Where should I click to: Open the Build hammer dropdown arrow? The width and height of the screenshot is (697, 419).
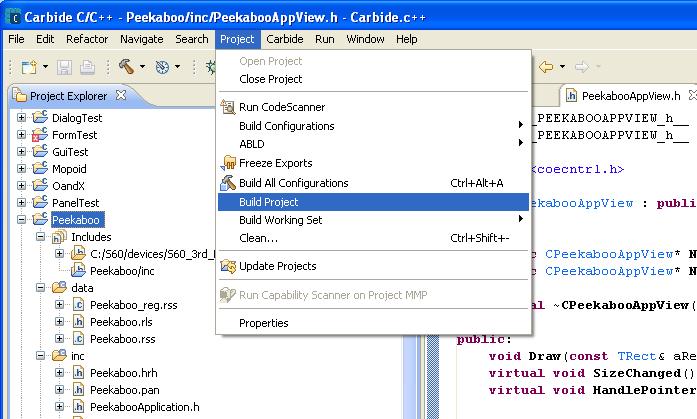click(142, 67)
